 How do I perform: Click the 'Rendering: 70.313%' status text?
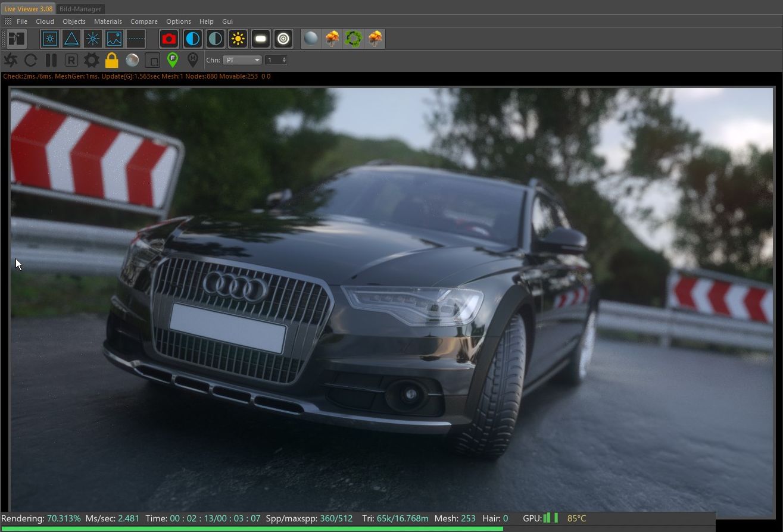point(41,518)
